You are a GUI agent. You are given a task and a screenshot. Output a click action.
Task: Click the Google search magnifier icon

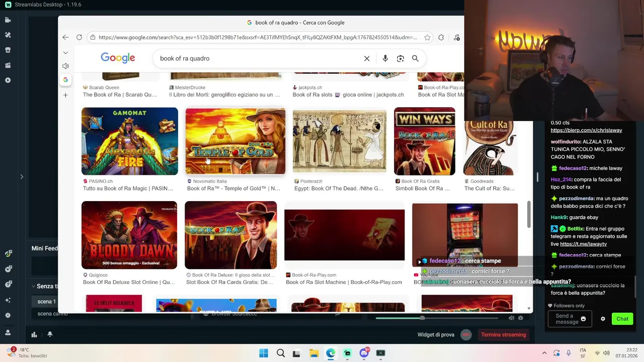tap(415, 58)
